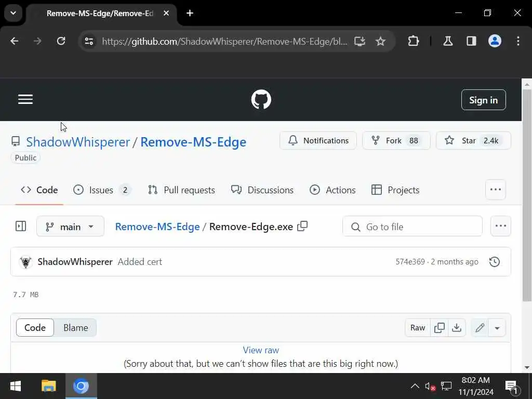Focus the Go to file search field
Image resolution: width=532 pixels, height=399 pixels.
point(412,227)
